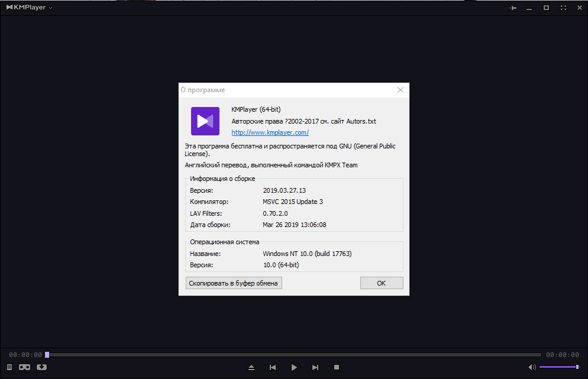
Task: Click the KMPX Team translation credit line
Action: coord(271,165)
